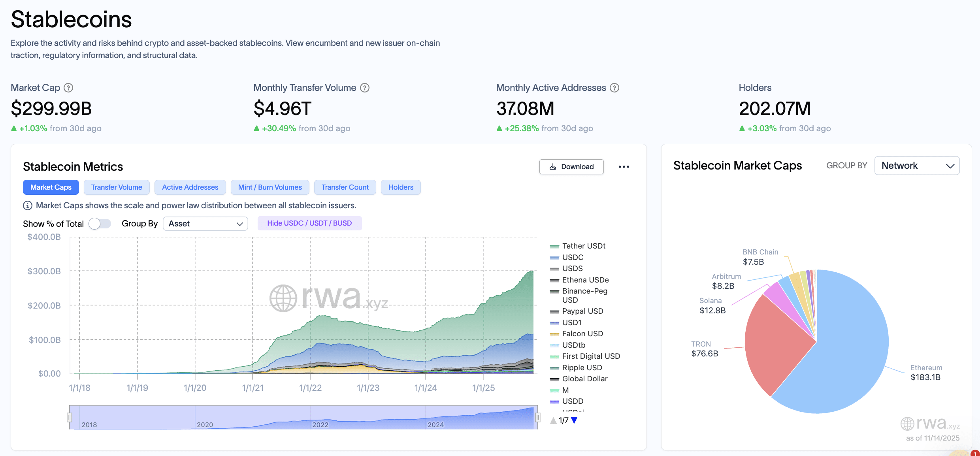
Task: Click the Market Cap help icon
Action: click(68, 88)
